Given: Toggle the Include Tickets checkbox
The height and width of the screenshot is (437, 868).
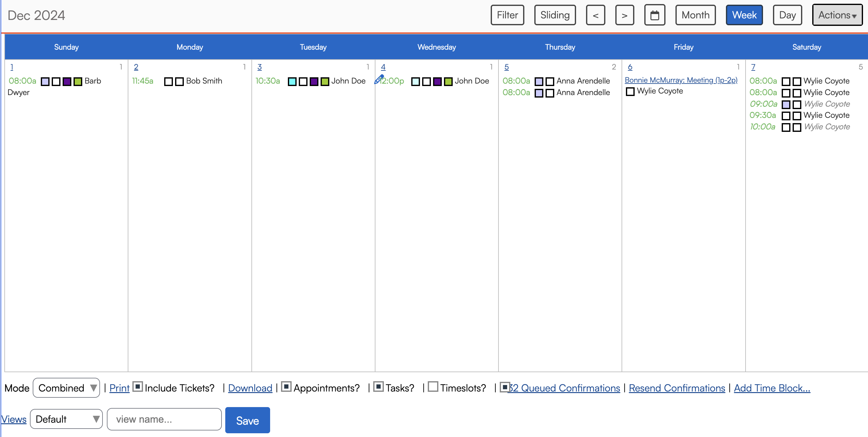Looking at the screenshot, I should pyautogui.click(x=137, y=387).
